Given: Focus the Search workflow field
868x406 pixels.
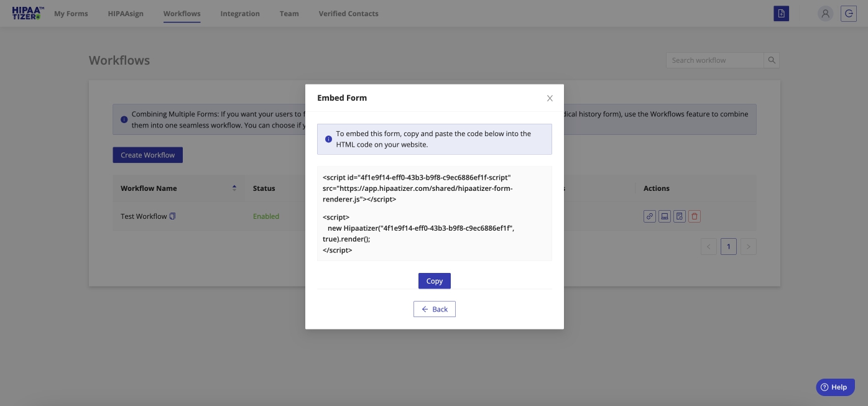Looking at the screenshot, I should pos(714,60).
